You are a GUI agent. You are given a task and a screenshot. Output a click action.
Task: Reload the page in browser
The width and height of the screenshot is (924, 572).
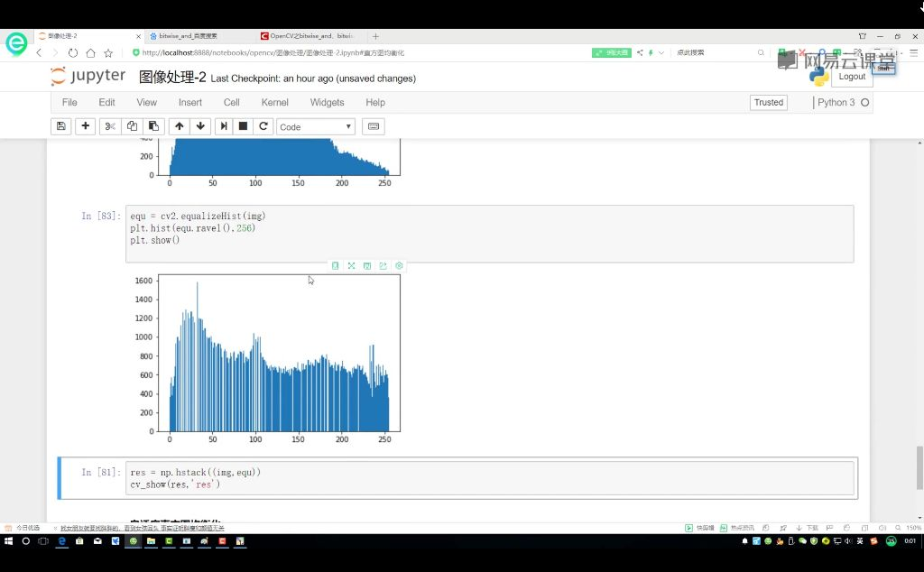click(72, 53)
